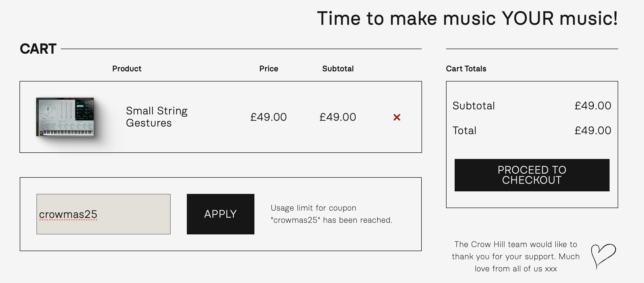Screen dimensions: 644x283
Task: Click the Cart Totals heading
Action: click(x=466, y=69)
